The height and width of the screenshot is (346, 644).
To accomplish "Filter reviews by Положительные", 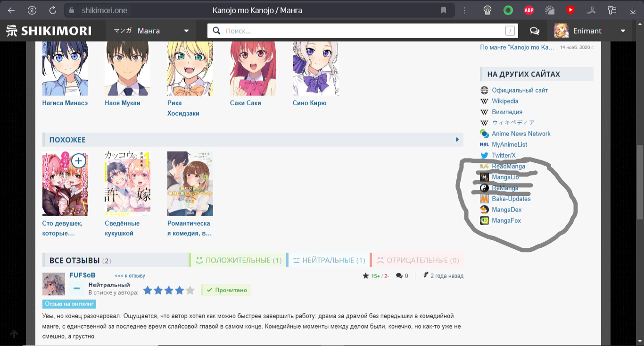I will tap(238, 260).
